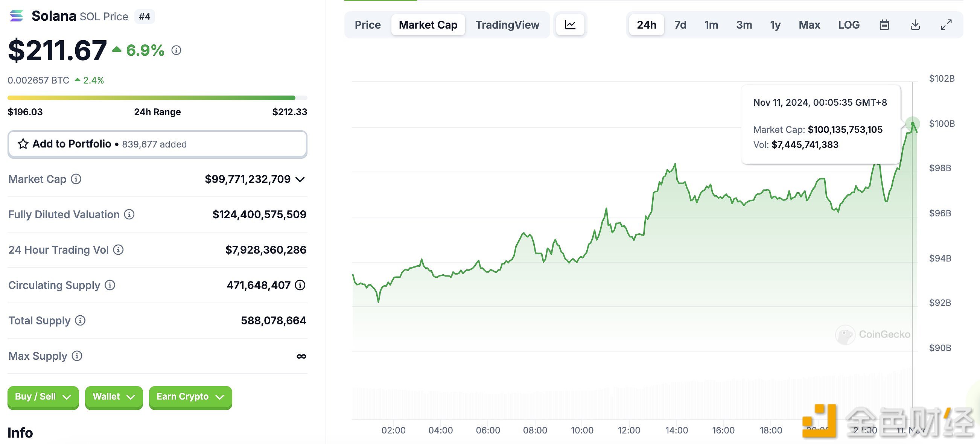This screenshot has width=980, height=444.
Task: Click the price change info icon
Action: click(176, 50)
